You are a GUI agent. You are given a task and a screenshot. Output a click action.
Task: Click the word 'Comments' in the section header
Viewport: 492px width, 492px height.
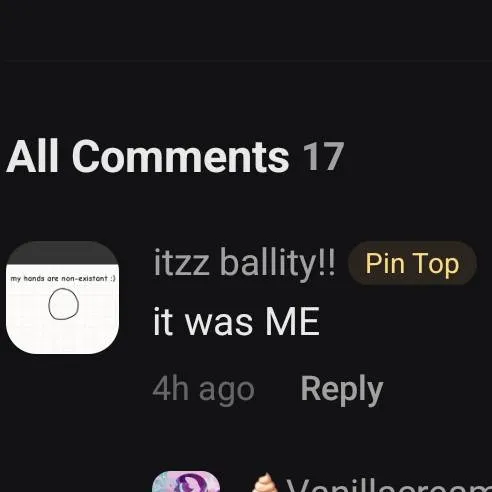tap(180, 157)
